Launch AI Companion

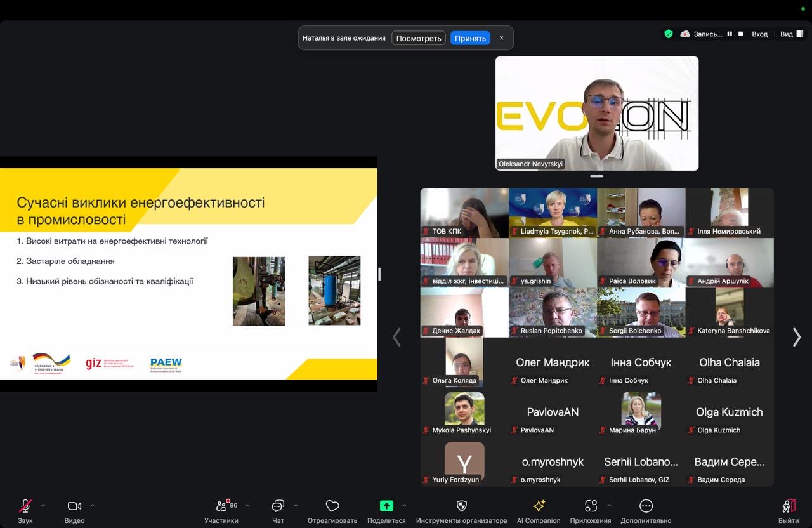539,506
